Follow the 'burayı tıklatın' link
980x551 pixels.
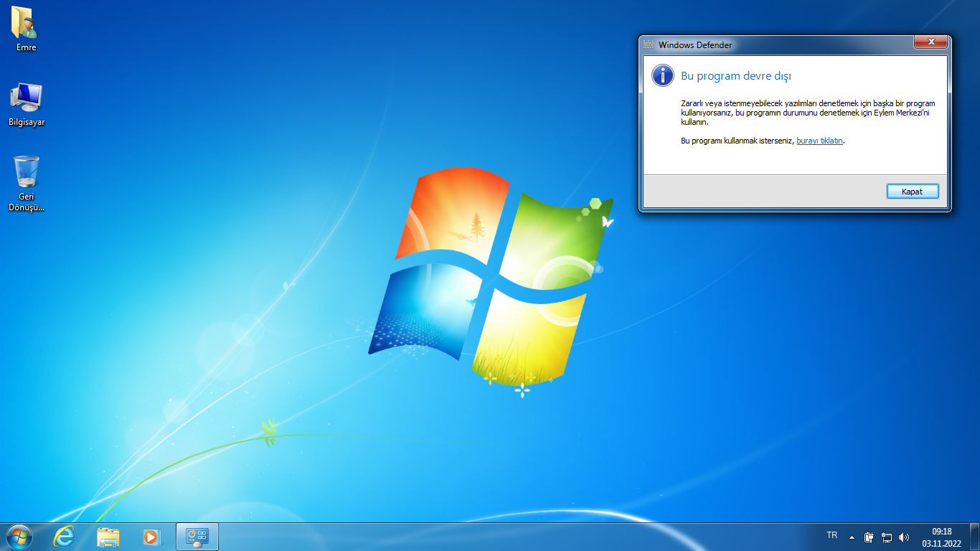click(819, 141)
